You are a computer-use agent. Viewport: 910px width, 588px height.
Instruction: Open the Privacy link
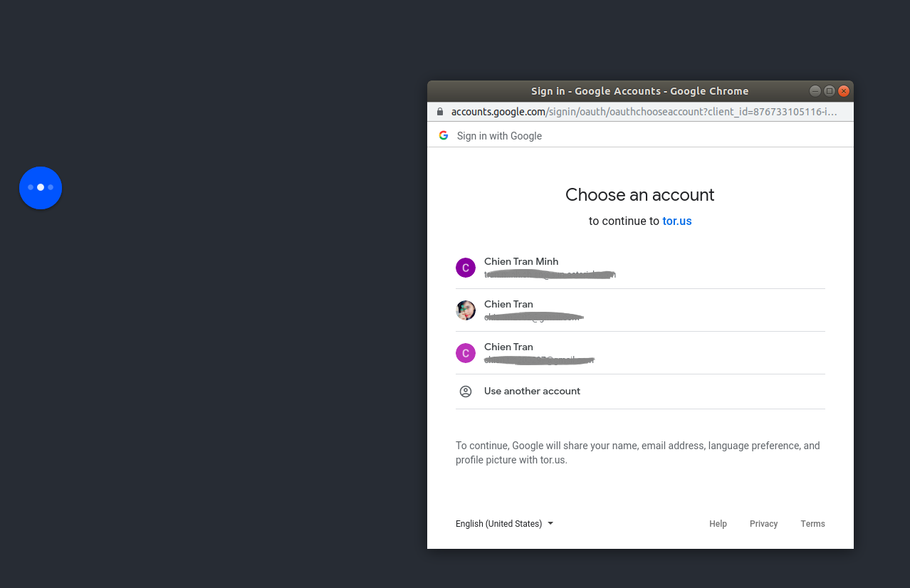tap(763, 524)
